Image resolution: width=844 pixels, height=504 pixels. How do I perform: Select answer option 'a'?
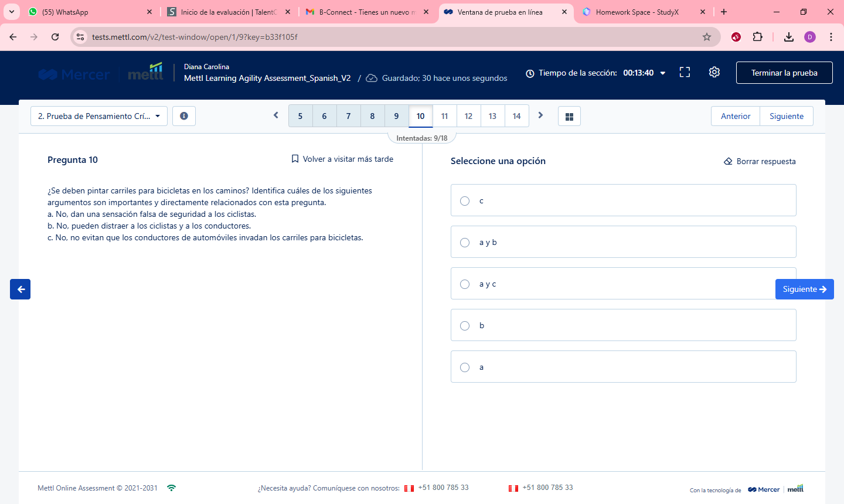pos(624,367)
